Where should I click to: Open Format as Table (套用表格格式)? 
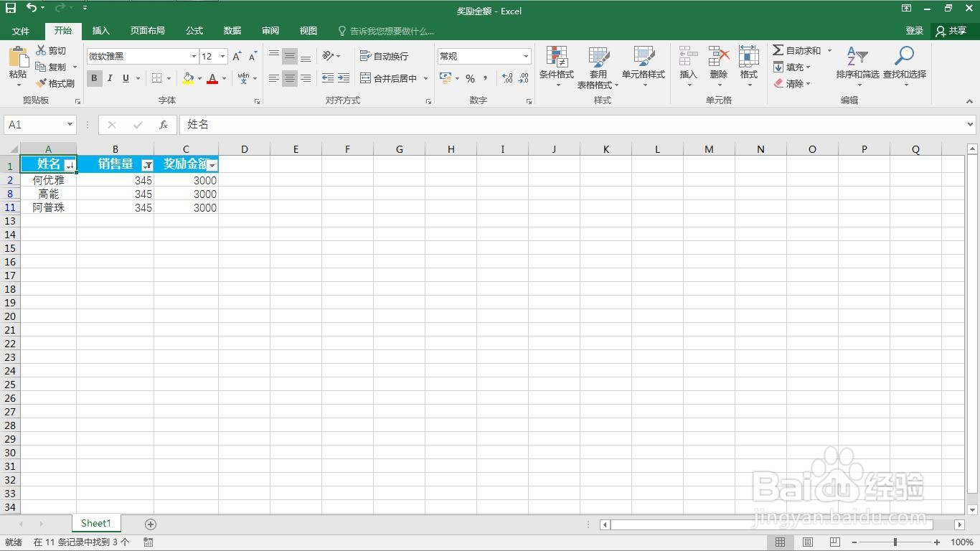[x=598, y=66]
